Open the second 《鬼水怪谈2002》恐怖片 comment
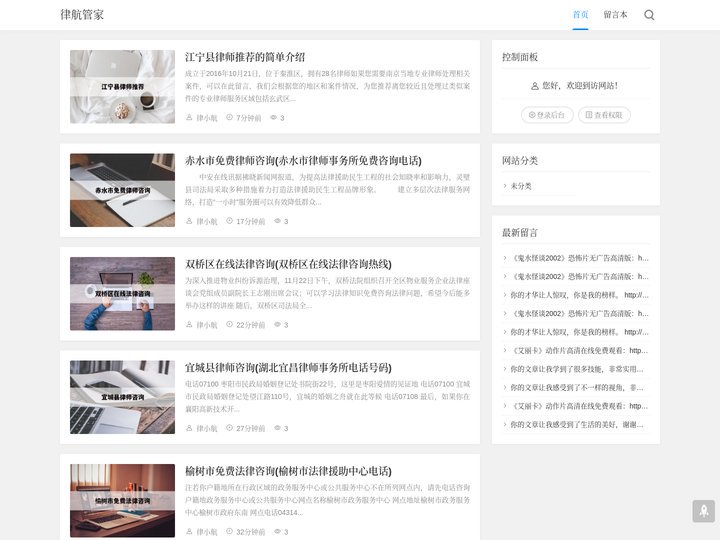This screenshot has height=540, width=720. [579, 276]
